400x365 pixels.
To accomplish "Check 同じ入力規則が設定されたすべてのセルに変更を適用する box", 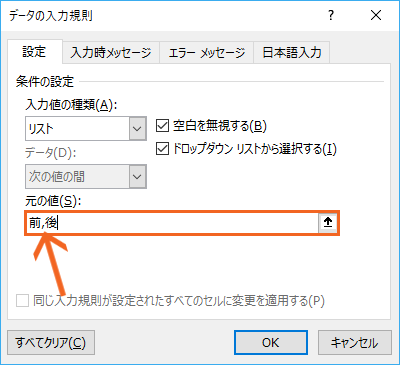I will [22, 301].
